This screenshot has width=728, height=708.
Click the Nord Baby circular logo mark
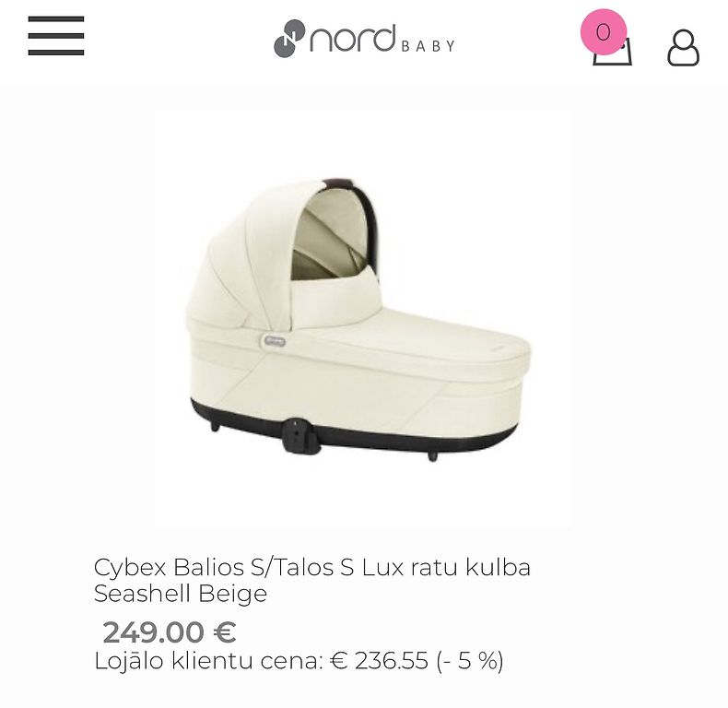(x=289, y=39)
